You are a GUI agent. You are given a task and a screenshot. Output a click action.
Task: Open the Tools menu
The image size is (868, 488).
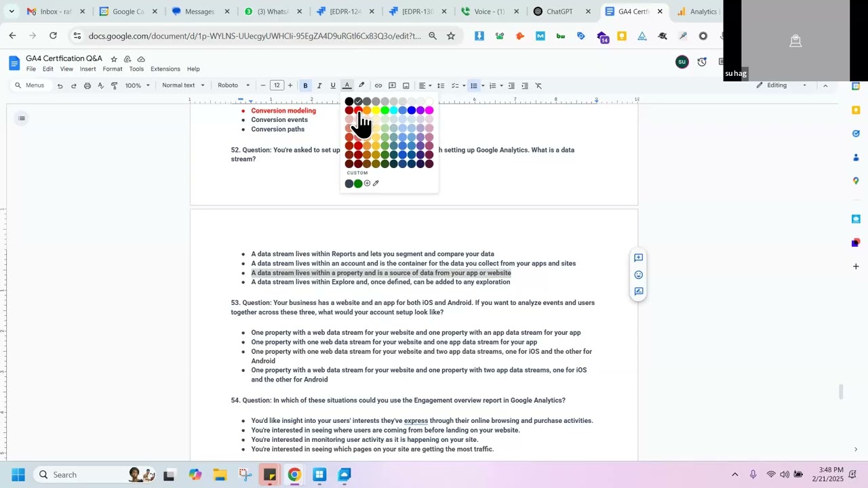tap(136, 69)
